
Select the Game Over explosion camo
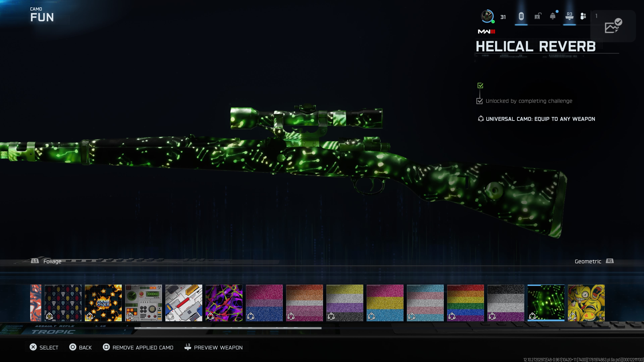pos(103,303)
